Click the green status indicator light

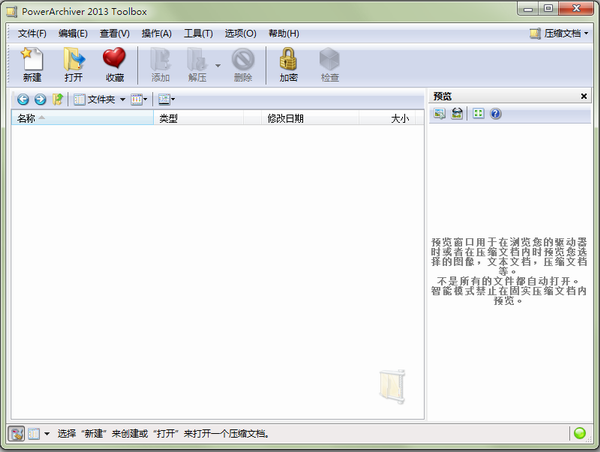coord(580,433)
